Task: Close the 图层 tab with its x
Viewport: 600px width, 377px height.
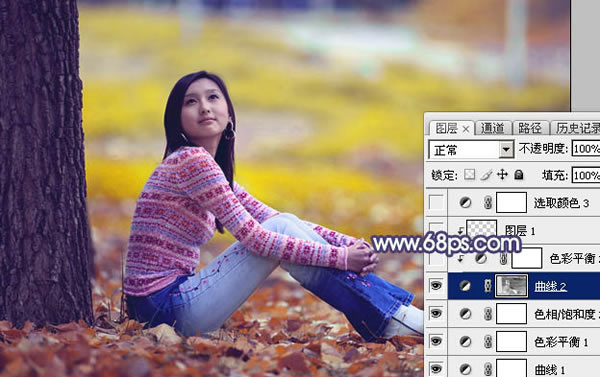Action: coord(466,129)
